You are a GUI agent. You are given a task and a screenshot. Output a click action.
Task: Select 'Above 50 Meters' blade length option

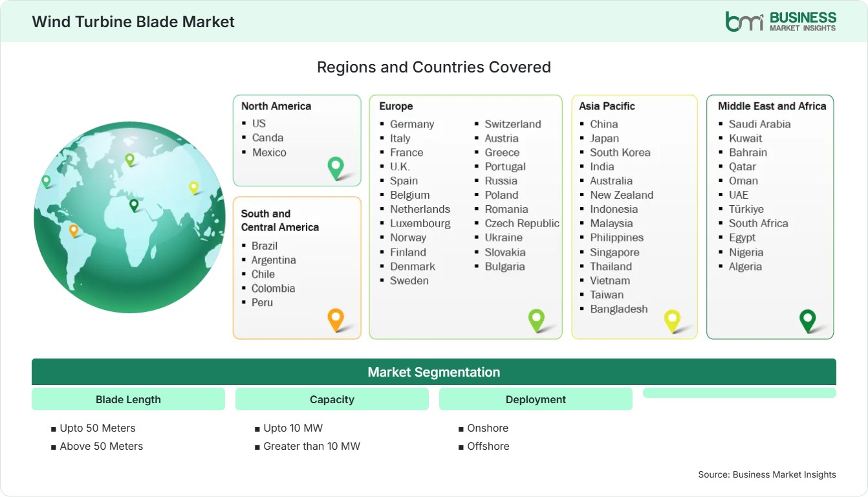tap(102, 447)
